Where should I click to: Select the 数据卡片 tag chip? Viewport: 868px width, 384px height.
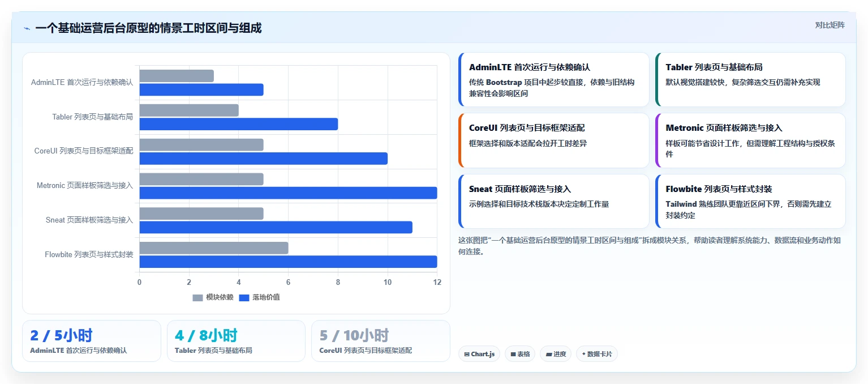point(596,354)
